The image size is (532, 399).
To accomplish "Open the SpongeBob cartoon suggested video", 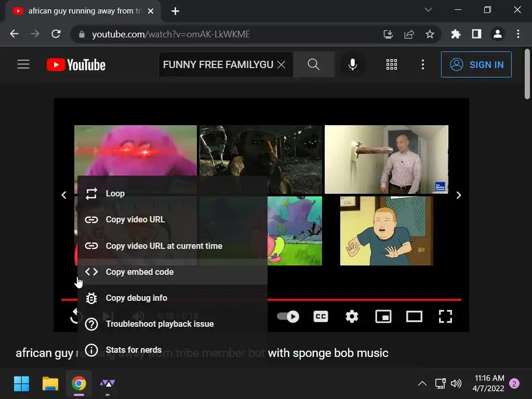I will (x=295, y=231).
